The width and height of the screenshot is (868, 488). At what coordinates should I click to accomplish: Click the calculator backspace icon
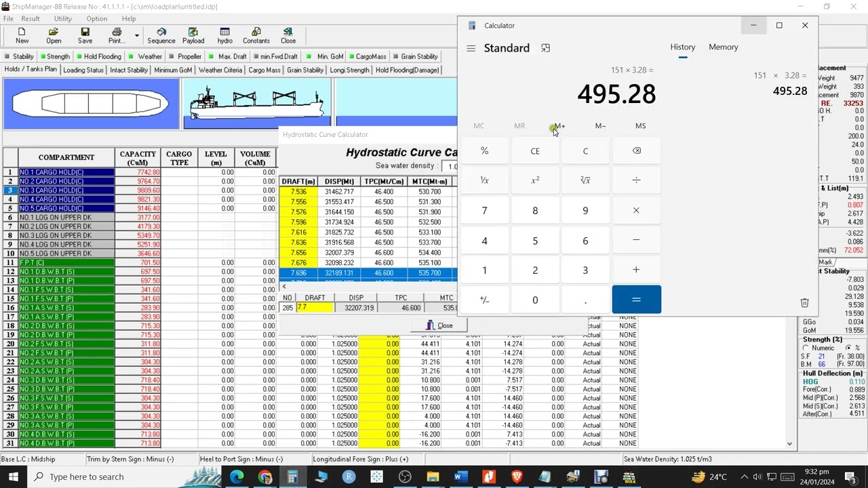coord(636,151)
